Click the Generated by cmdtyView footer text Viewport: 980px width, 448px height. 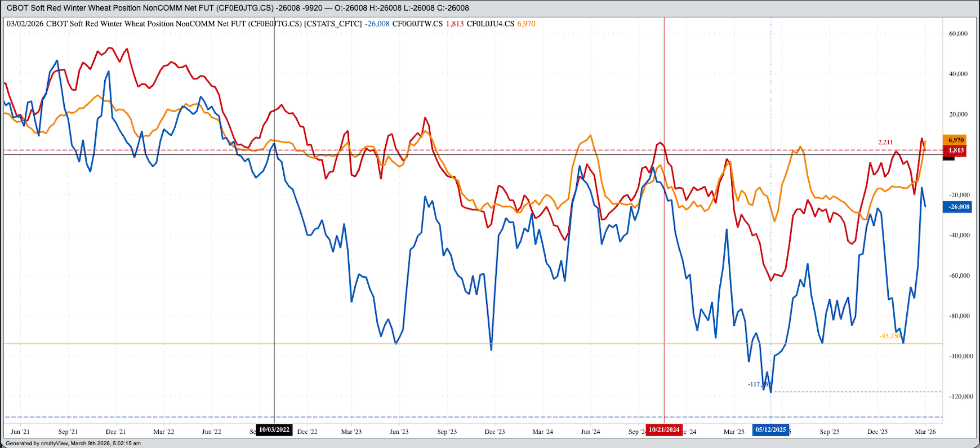[73, 443]
